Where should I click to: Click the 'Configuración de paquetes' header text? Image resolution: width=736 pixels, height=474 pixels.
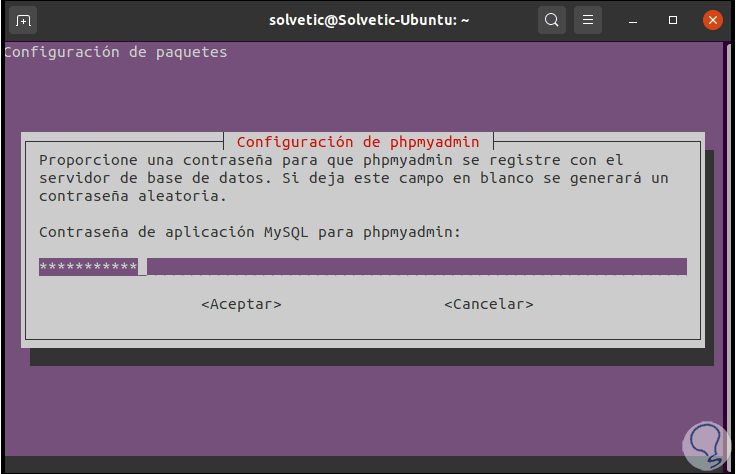point(116,52)
